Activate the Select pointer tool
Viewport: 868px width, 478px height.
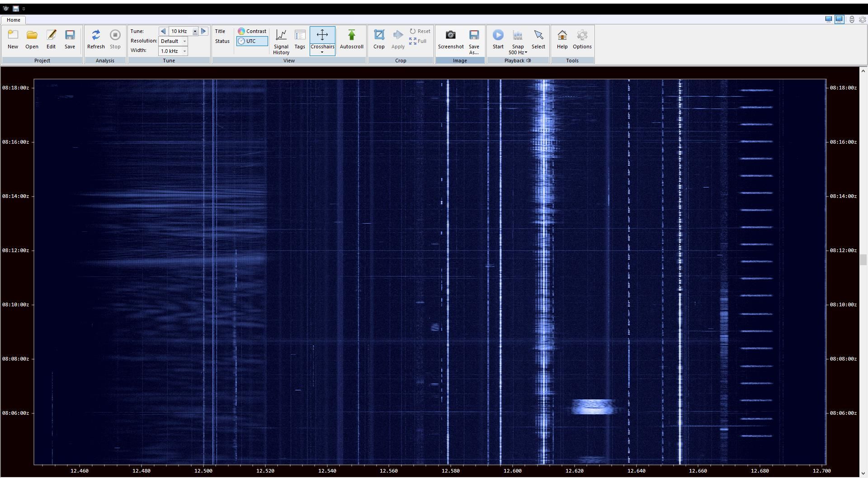tap(538, 36)
